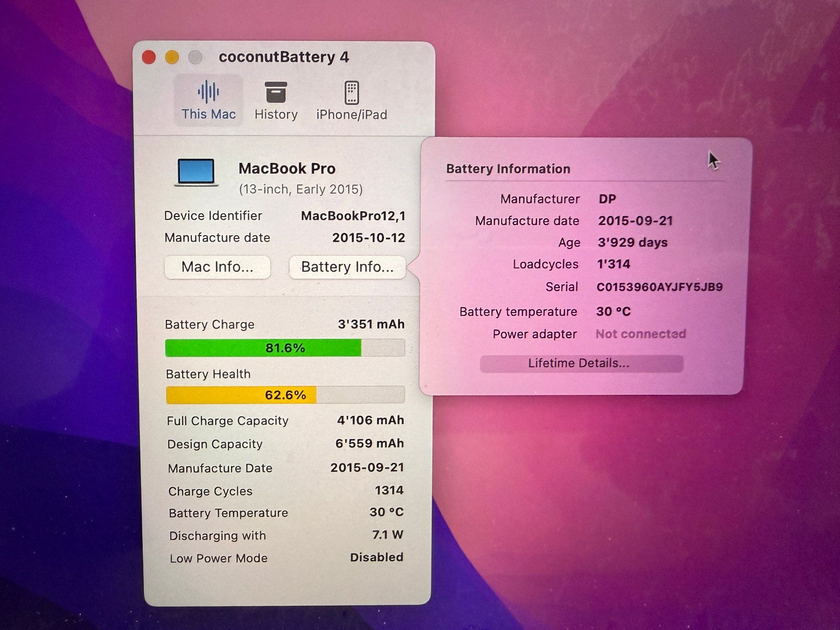Open the Mac Info... button

pyautogui.click(x=217, y=267)
